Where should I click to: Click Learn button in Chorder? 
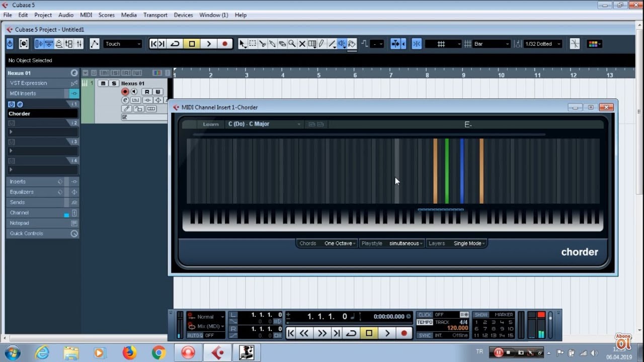coord(210,124)
